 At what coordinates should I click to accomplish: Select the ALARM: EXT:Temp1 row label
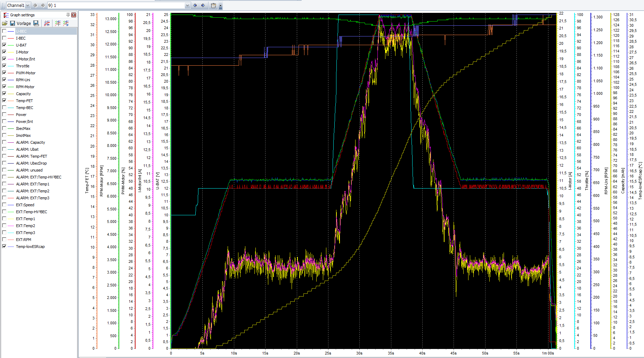[33, 184]
